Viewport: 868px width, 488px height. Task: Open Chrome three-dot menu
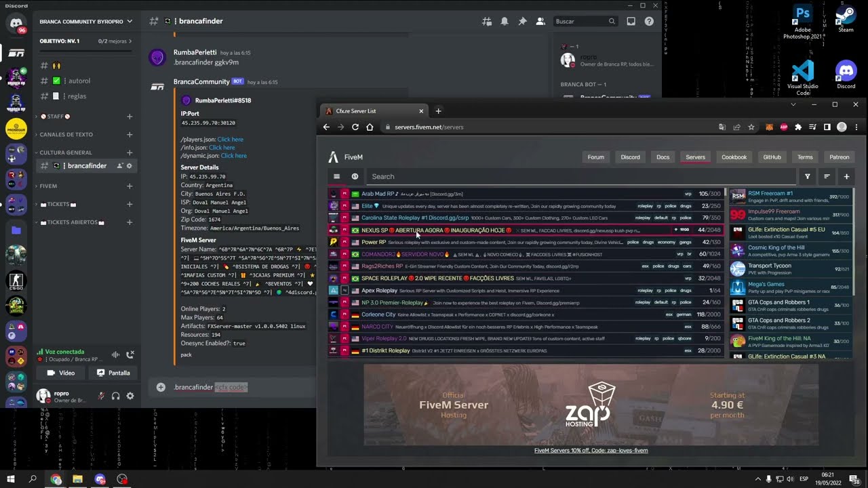coord(856,127)
